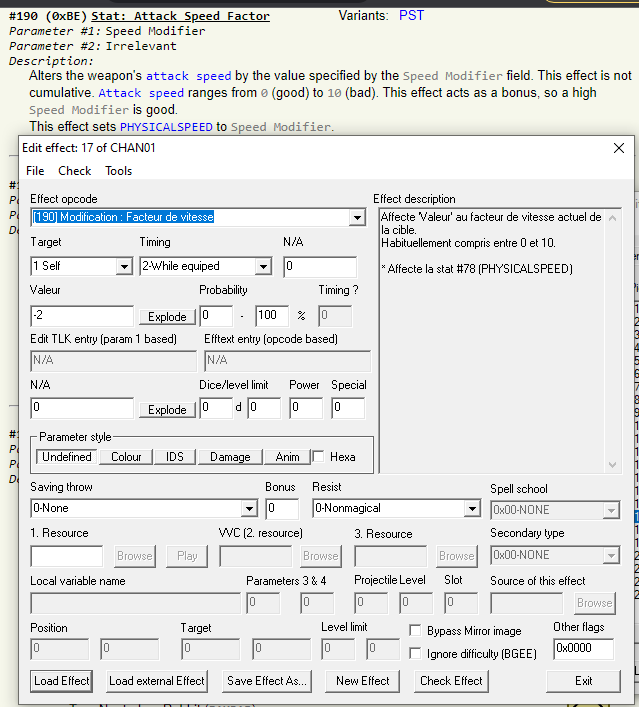Click the Other flags field showing 0x0000

[x=584, y=649]
